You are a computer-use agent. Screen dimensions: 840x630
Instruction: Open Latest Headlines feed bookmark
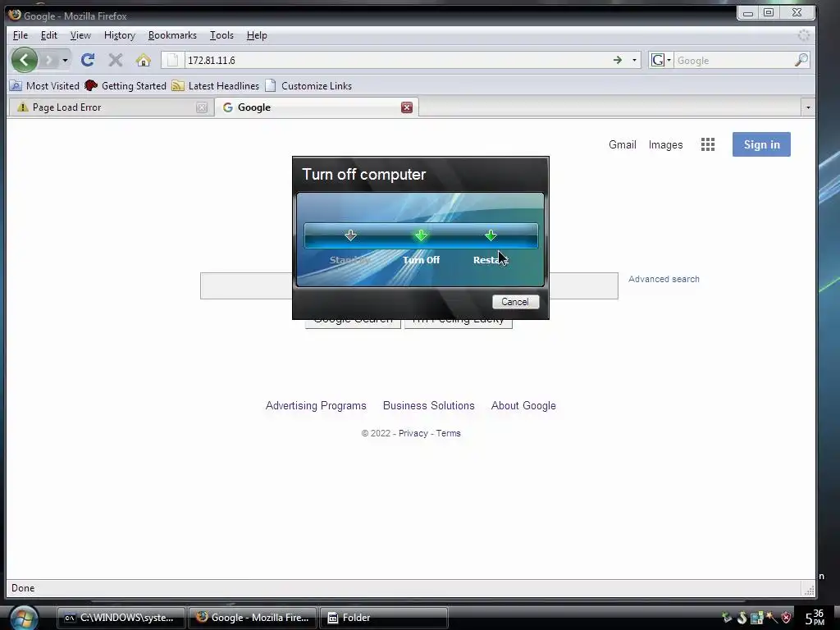click(216, 85)
